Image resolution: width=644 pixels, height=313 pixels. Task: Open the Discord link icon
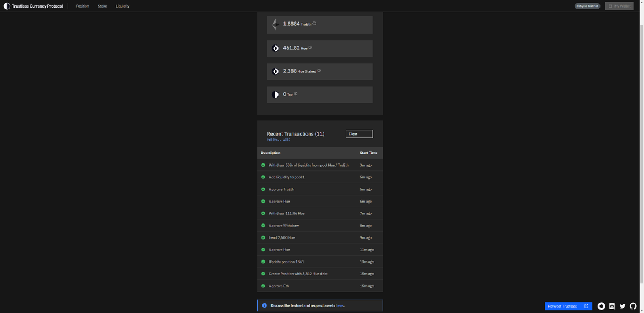click(612, 306)
